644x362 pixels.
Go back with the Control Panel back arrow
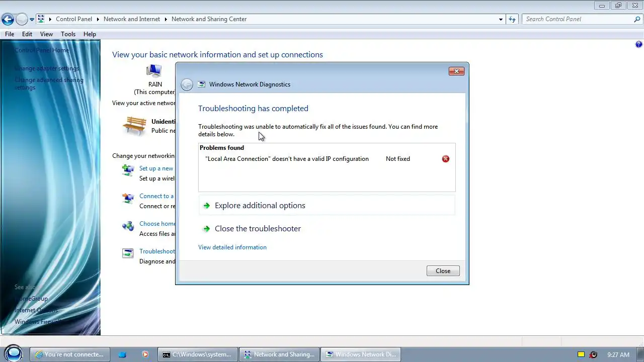[8, 20]
